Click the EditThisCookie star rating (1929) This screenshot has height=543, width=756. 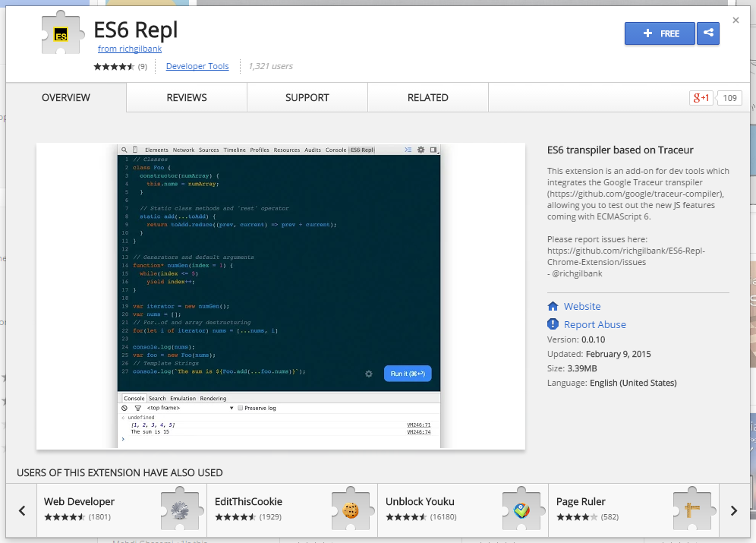[x=248, y=517]
